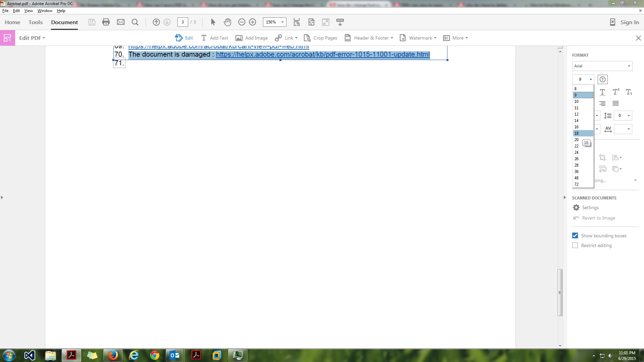Click the Zoom Out icon
Screen dimensions: 644x362
241,22
